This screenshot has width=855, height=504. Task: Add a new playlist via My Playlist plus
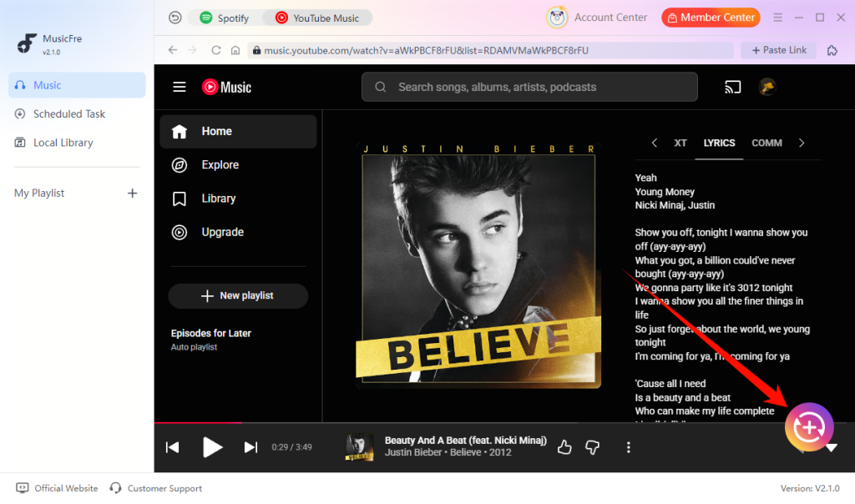[x=133, y=193]
